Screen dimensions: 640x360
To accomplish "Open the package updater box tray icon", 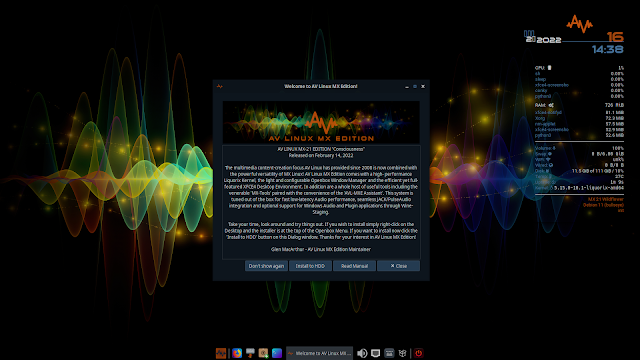I will pos(402,353).
